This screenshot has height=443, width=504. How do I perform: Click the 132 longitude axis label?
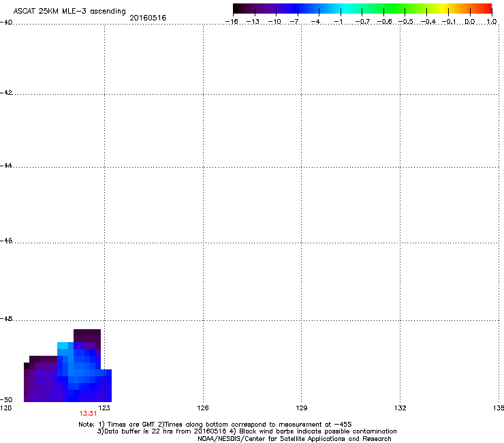400,408
